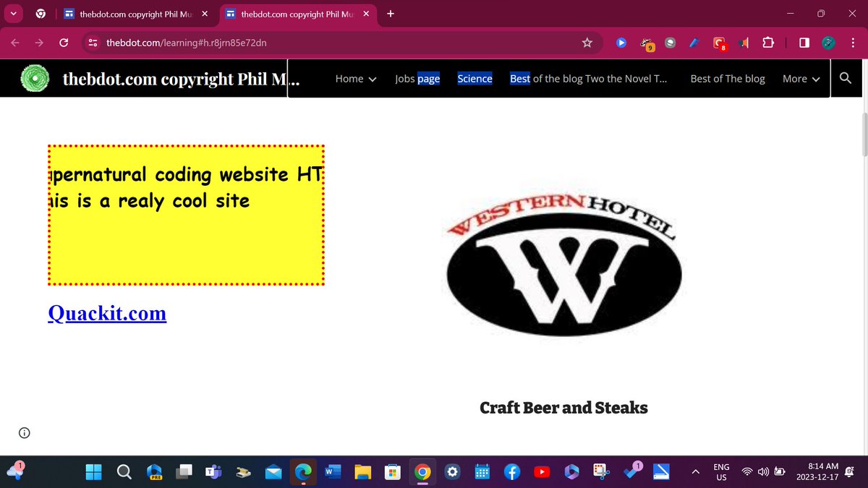Open the Windows Start menu
The height and width of the screenshot is (488, 868).
94,472
